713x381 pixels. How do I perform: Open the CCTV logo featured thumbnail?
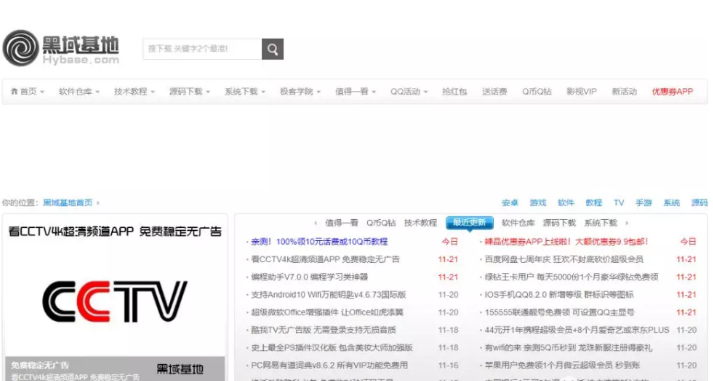pyautogui.click(x=115, y=301)
